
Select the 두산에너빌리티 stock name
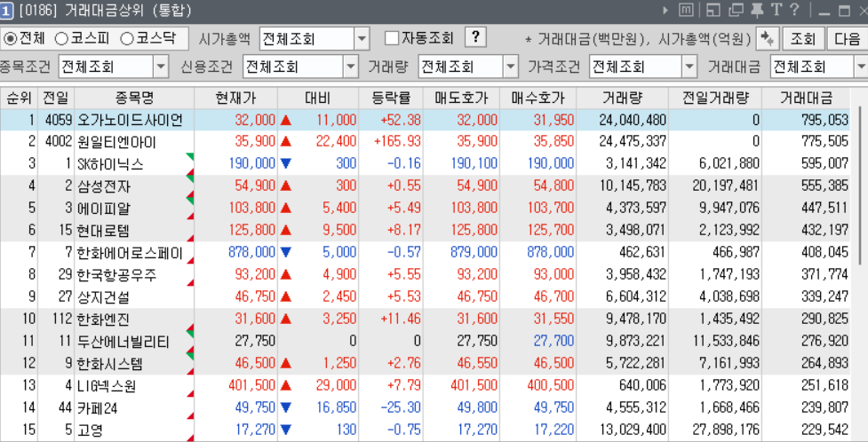tap(123, 342)
